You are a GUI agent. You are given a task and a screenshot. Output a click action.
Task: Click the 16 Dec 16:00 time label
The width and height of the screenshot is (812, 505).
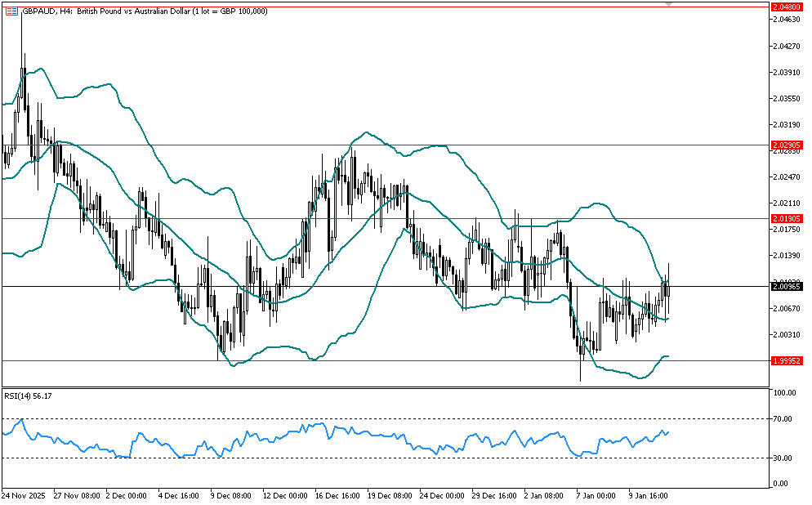(x=338, y=495)
